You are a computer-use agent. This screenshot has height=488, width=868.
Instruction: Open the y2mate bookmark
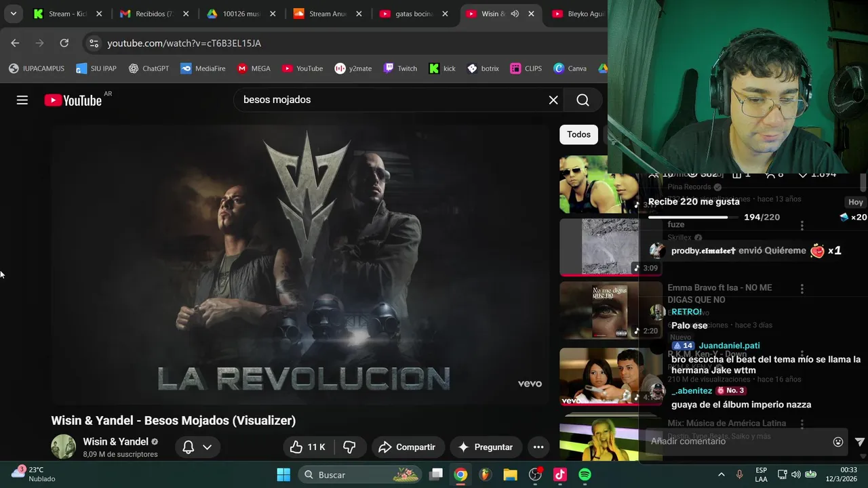[353, 68]
